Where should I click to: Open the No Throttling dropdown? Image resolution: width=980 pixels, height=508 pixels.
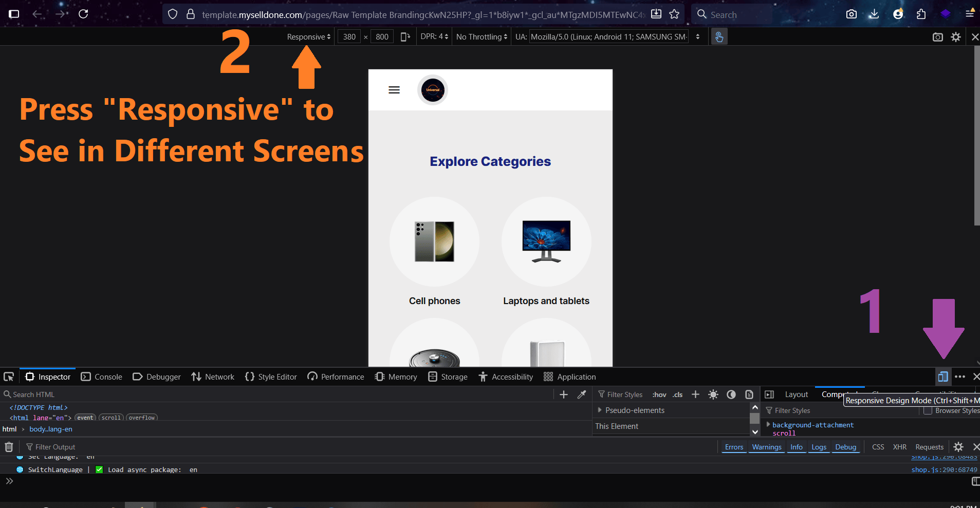click(482, 36)
